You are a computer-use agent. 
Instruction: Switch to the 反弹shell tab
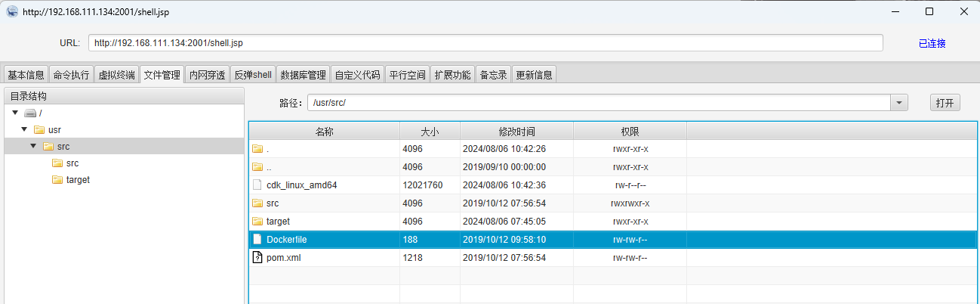coord(252,75)
